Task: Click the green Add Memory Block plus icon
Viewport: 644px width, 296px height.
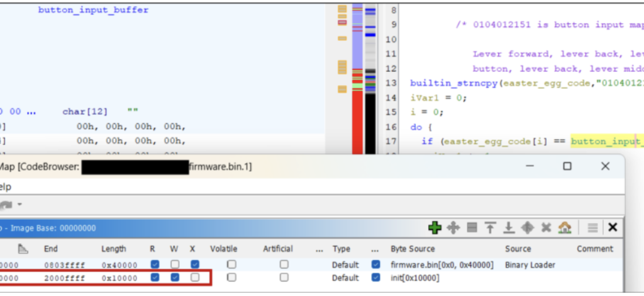Action: point(435,227)
